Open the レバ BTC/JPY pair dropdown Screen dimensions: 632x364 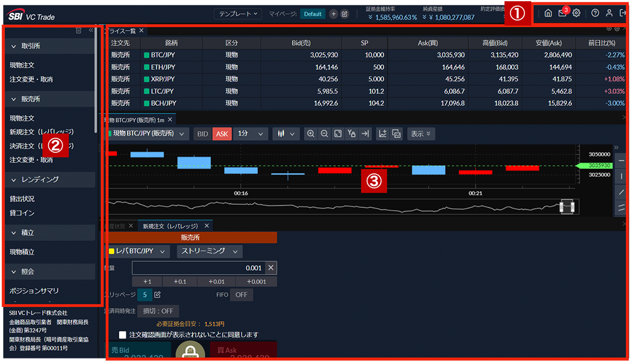click(137, 252)
